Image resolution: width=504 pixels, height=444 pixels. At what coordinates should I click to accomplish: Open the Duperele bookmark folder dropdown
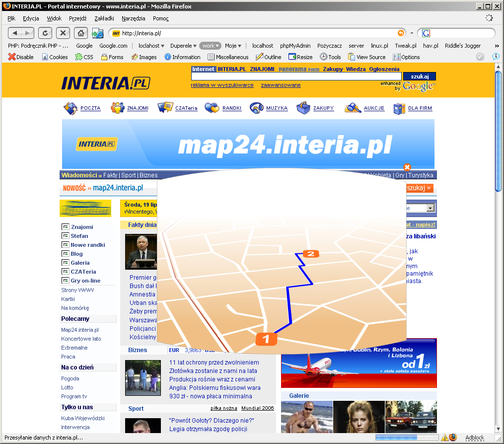pos(183,46)
